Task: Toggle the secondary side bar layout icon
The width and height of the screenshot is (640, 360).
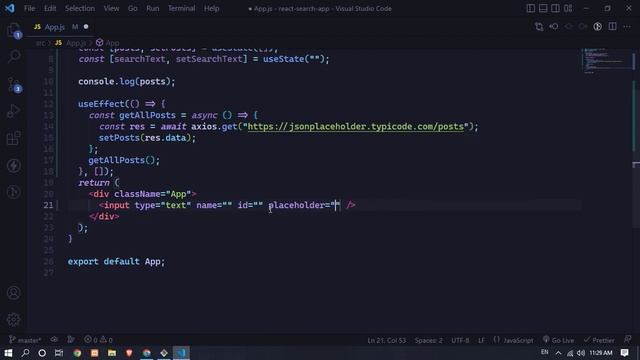Action: pos(556,8)
